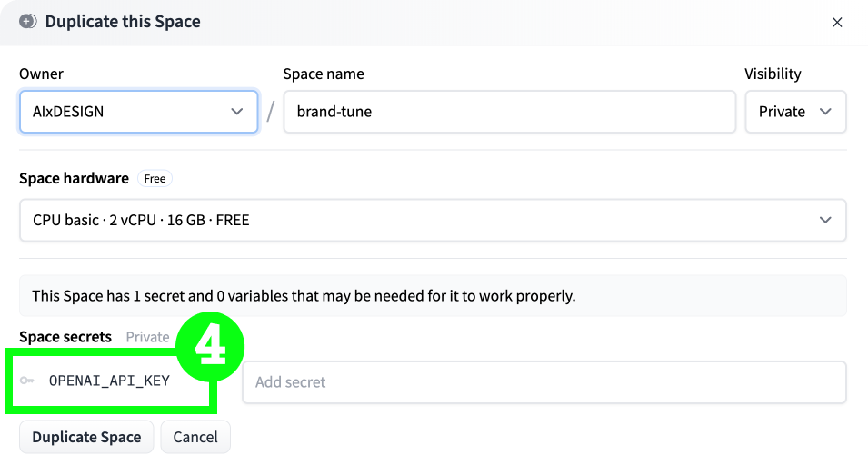Click the slash separator between owner and name
Image resolution: width=868 pixels, height=475 pixels.
coord(270,112)
